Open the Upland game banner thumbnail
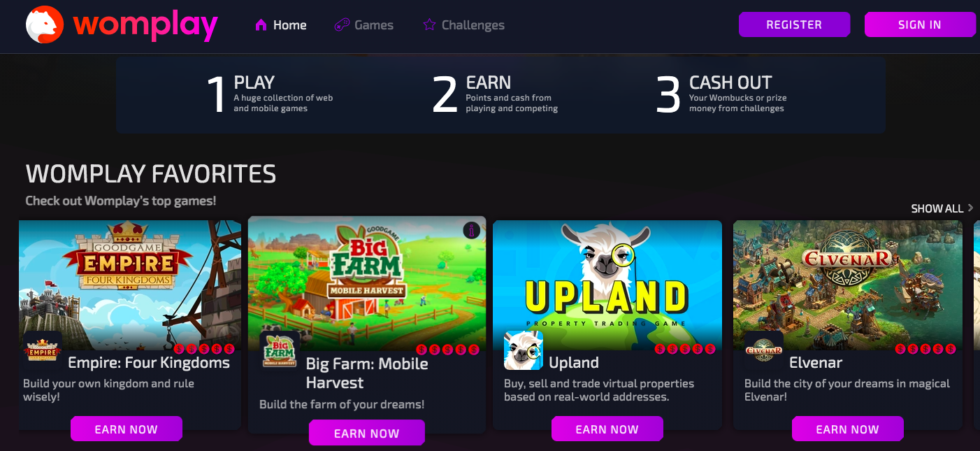Image resolution: width=980 pixels, height=451 pixels. 607,285
